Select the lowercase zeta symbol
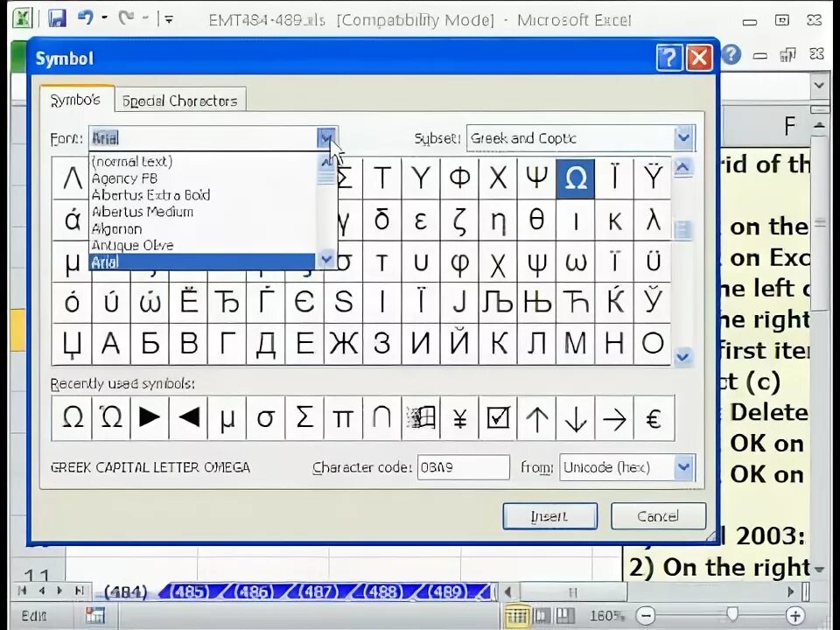This screenshot has height=630, width=840. 459,220
